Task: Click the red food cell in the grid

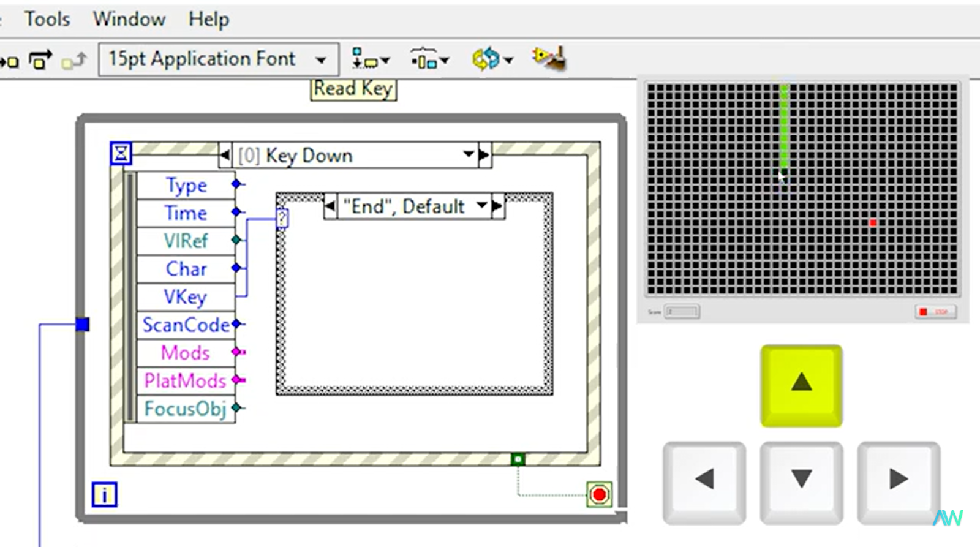Action: coord(873,223)
